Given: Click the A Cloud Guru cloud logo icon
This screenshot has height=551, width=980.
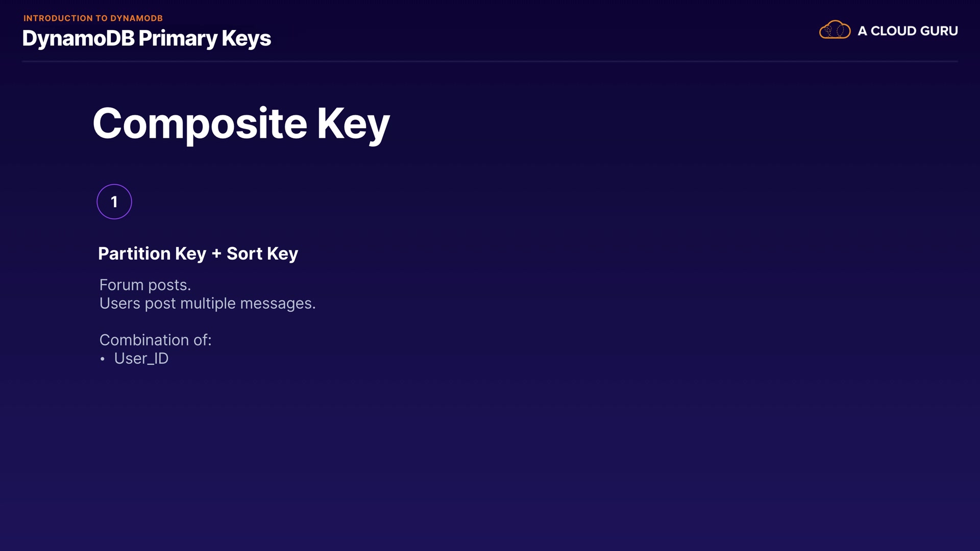Looking at the screenshot, I should point(835,30).
